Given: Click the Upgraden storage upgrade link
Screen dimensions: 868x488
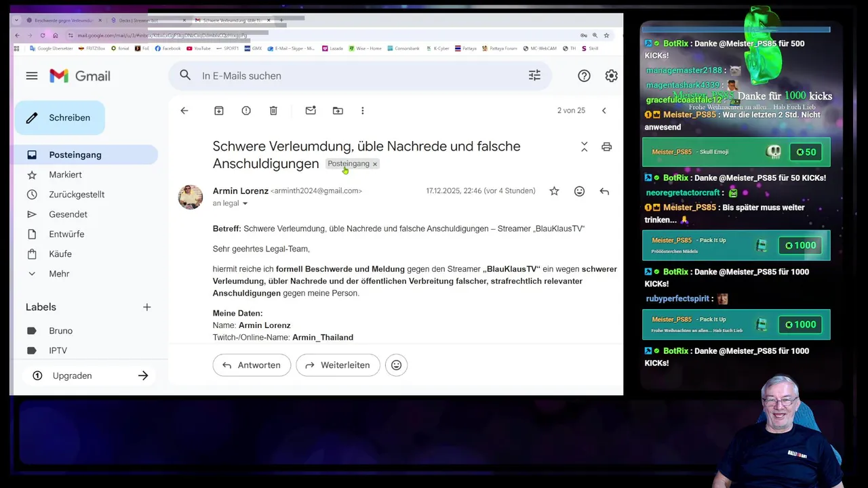Looking at the screenshot, I should (x=90, y=375).
